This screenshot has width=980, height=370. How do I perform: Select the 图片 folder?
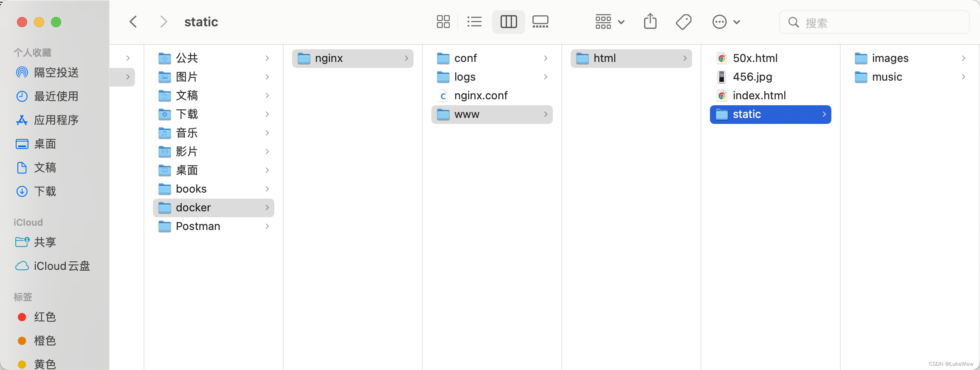(x=214, y=77)
